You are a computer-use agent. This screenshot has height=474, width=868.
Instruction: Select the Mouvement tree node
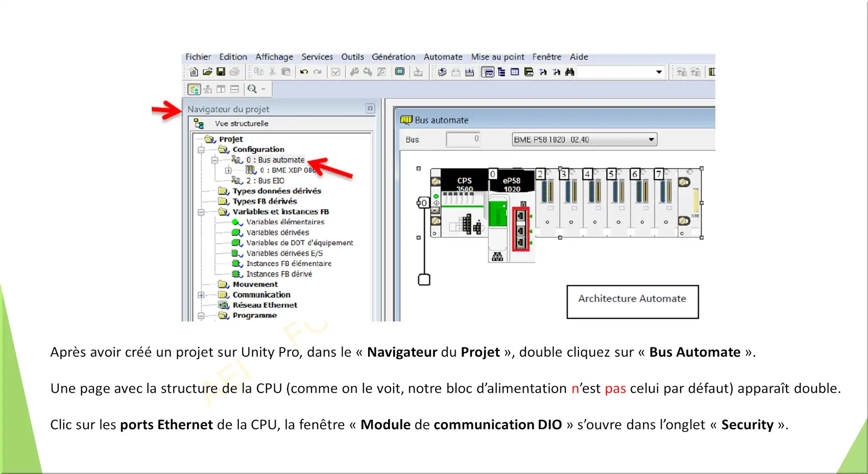[x=255, y=285]
